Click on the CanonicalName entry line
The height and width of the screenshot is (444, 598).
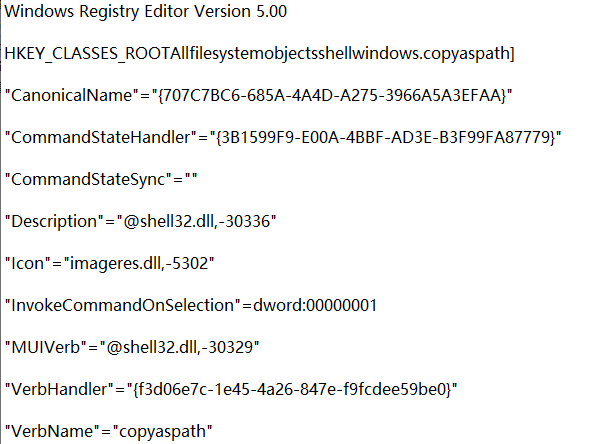pos(258,95)
